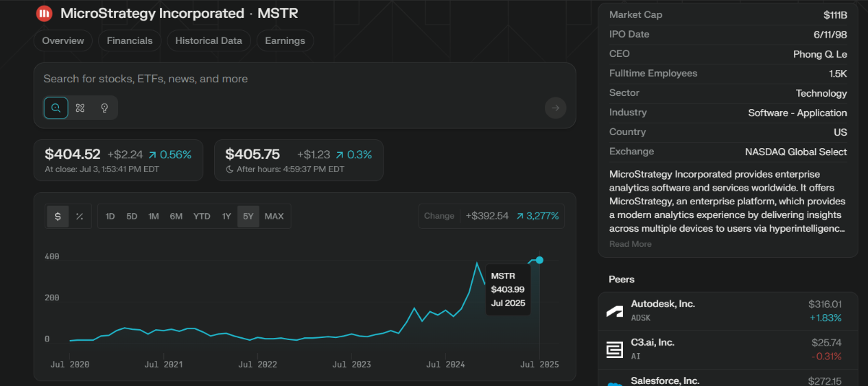The height and width of the screenshot is (386, 868).
Task: Click the Fulltime Employees 1.5K value
Action: [x=838, y=73]
